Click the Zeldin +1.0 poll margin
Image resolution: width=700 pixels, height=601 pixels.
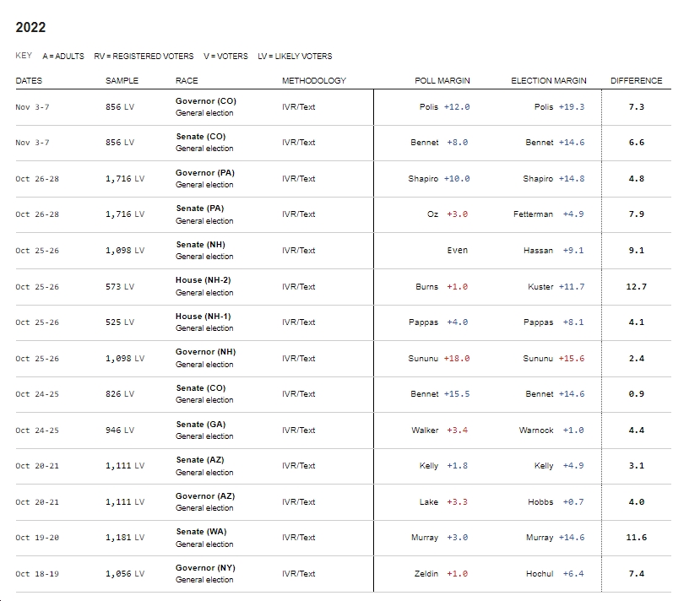pos(441,574)
